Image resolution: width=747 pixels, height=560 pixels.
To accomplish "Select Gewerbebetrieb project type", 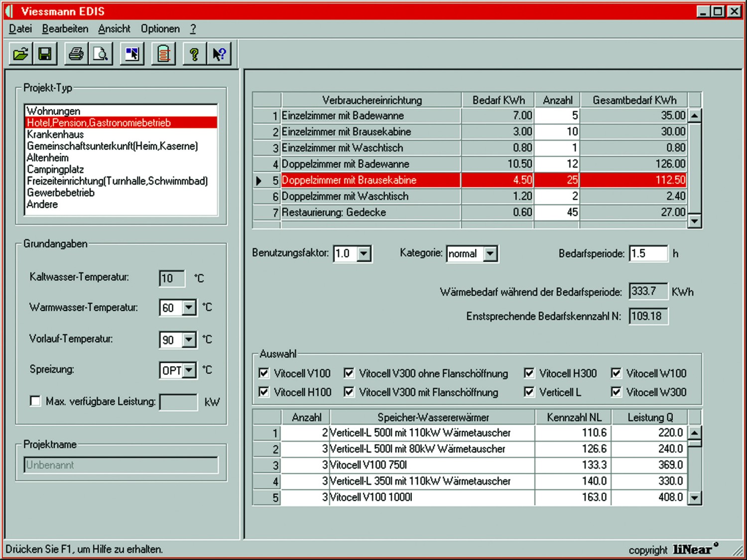I will coord(121,193).
